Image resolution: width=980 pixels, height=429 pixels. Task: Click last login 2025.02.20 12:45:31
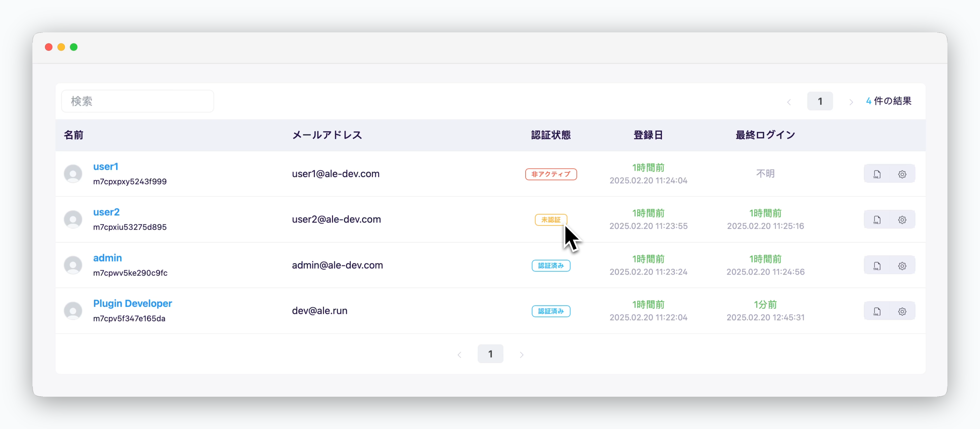click(765, 318)
